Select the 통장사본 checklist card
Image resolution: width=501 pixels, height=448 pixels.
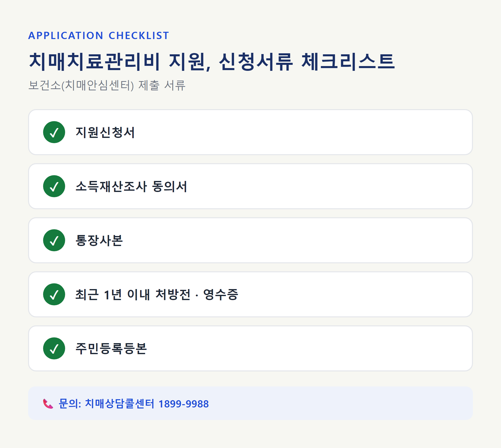[250, 240]
